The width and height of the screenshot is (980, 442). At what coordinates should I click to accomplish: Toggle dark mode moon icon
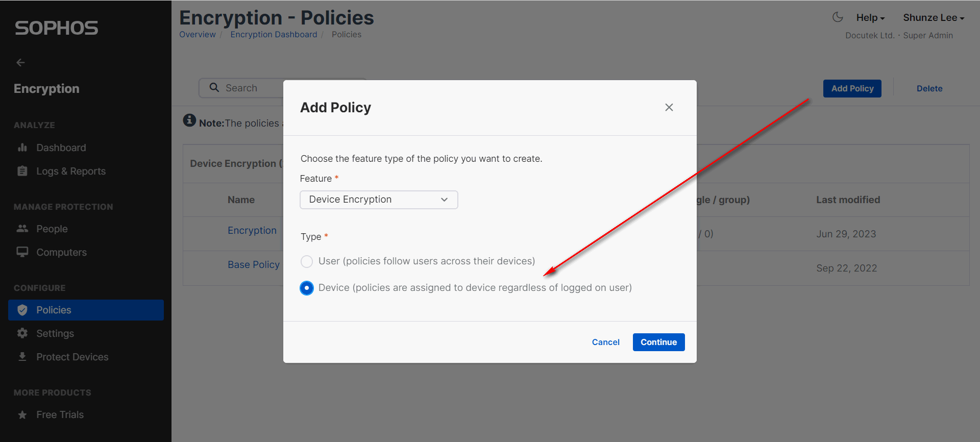(838, 17)
